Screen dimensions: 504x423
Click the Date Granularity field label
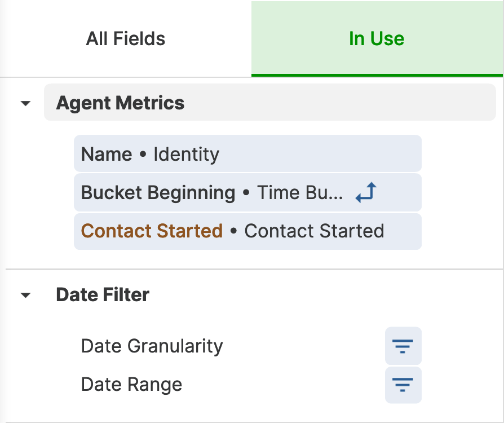[x=152, y=346]
